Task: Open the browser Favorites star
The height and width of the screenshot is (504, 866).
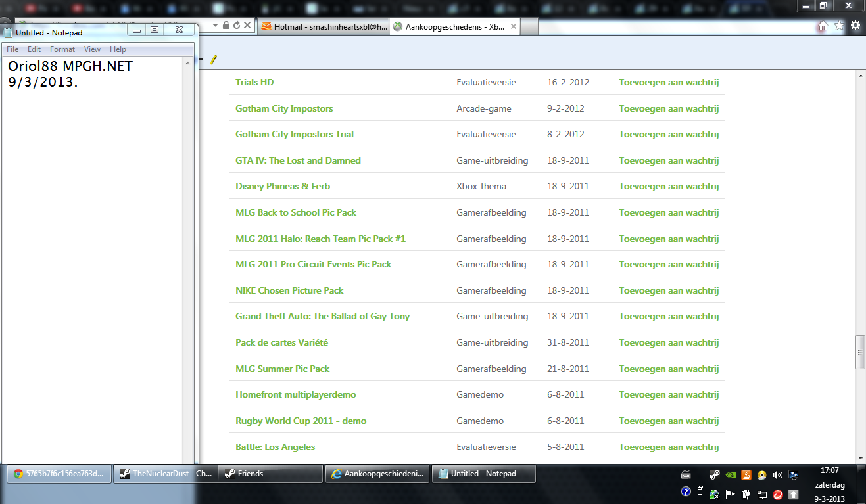Action: tap(839, 26)
